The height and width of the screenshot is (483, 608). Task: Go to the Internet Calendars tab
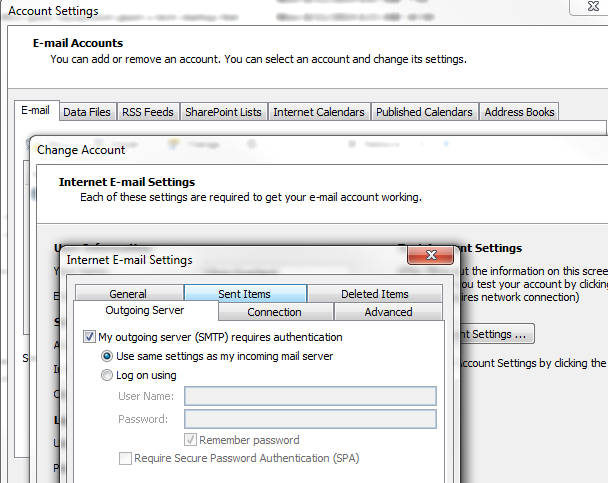319,112
